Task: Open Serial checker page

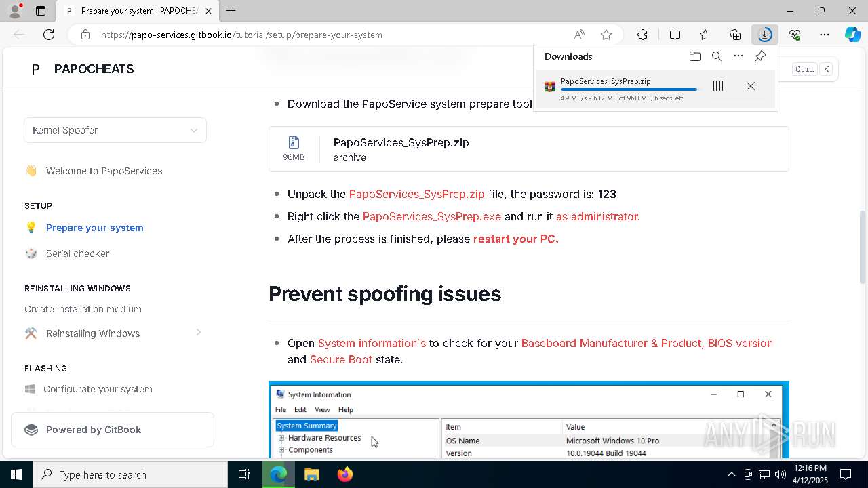Action: pyautogui.click(x=77, y=253)
